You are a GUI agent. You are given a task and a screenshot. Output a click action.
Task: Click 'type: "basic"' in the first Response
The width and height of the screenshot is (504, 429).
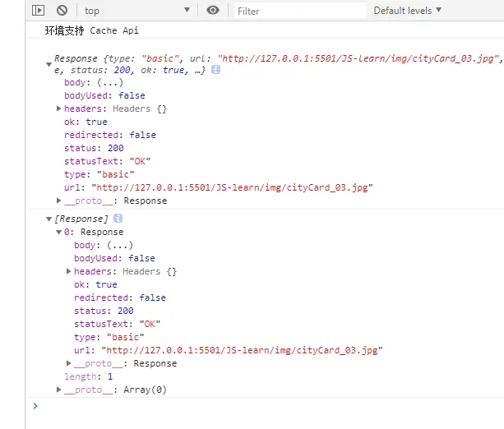(99, 174)
